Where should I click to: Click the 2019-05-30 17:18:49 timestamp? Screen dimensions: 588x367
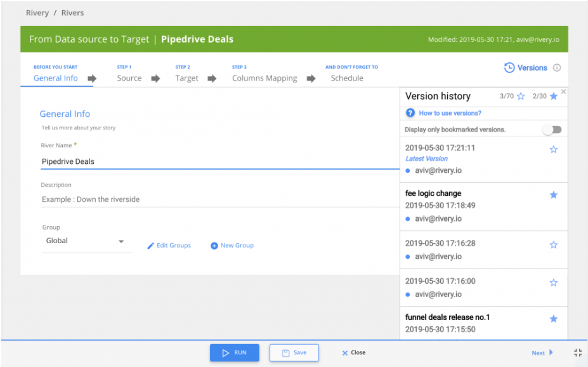[x=440, y=206]
